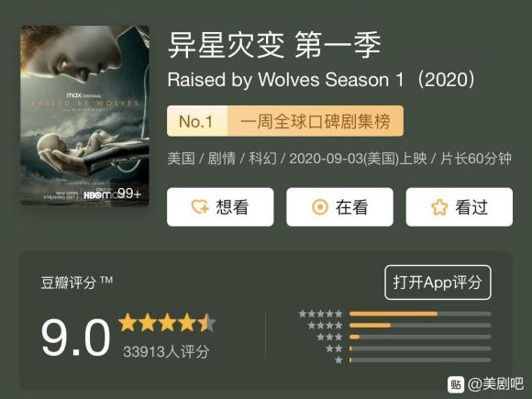Click the 贴 watermark logo icon
The image size is (532, 399).
point(456,384)
